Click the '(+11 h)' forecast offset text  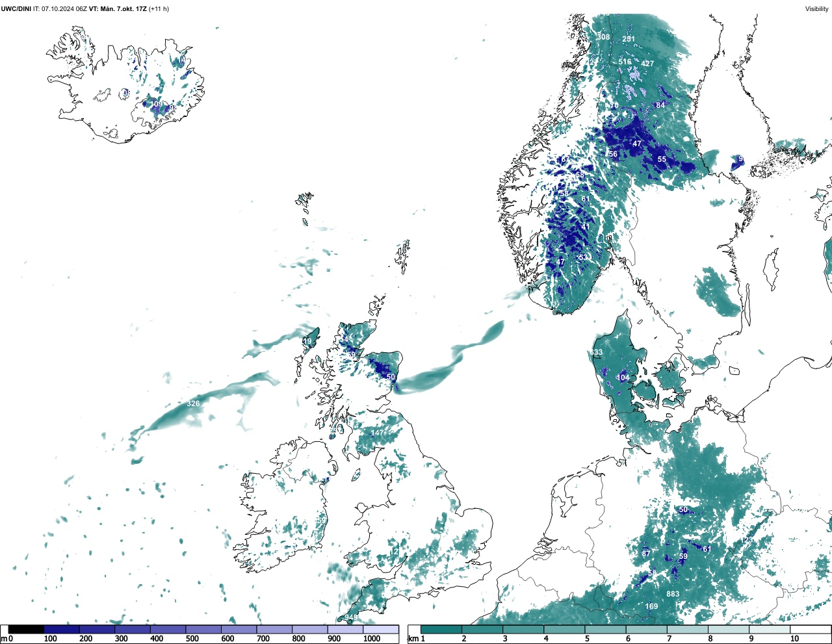(159, 9)
